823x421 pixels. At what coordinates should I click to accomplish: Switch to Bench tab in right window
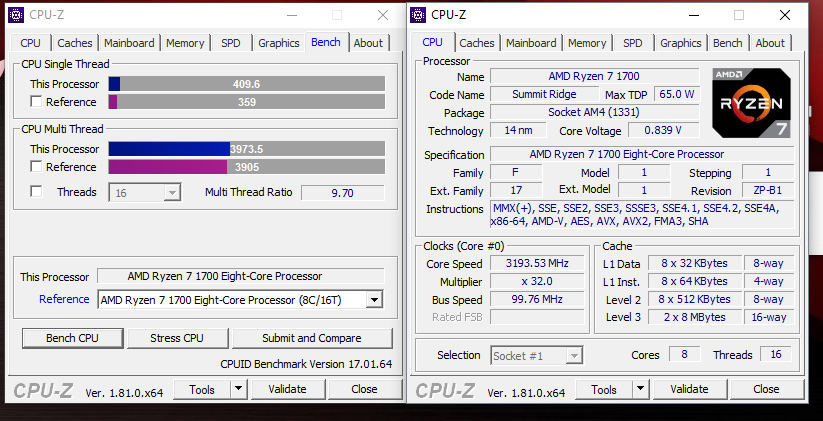[727, 43]
